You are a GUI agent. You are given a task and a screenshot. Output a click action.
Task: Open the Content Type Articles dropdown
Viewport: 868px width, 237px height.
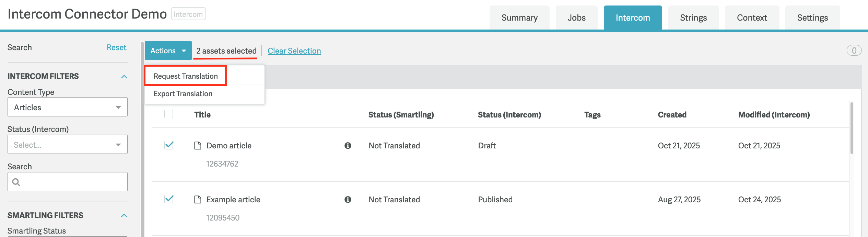[68, 107]
